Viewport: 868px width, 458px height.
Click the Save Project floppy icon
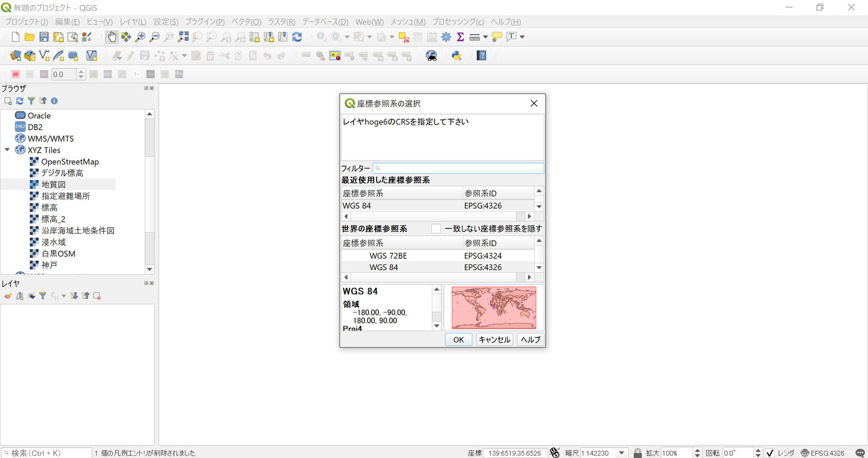click(x=44, y=37)
